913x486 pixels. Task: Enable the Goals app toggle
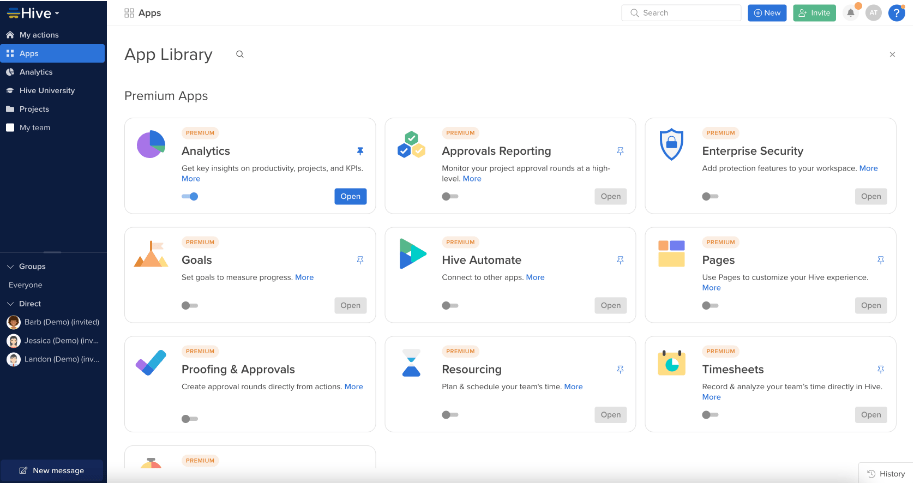pyautogui.click(x=190, y=306)
